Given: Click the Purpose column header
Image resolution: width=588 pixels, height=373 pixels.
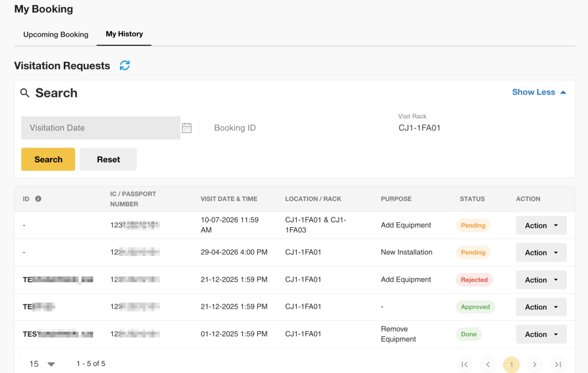Looking at the screenshot, I should click(396, 199).
